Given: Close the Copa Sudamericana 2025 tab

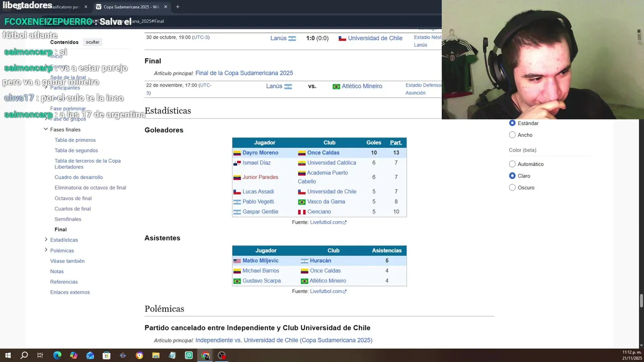Looking at the screenshot, I should click(166, 7).
